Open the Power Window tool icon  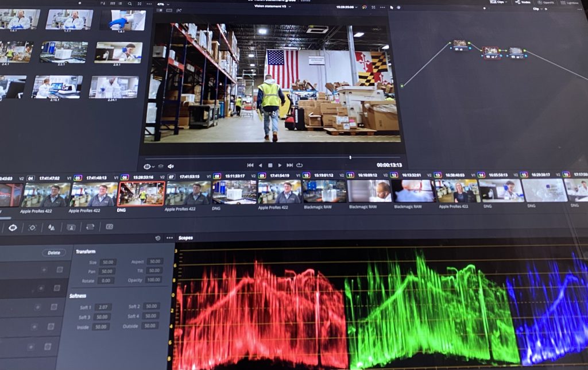(13, 228)
